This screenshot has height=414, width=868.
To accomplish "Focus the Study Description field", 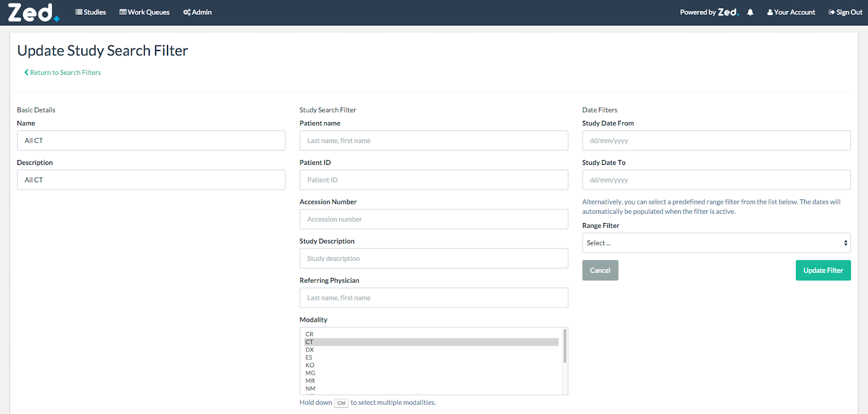I will click(x=433, y=258).
